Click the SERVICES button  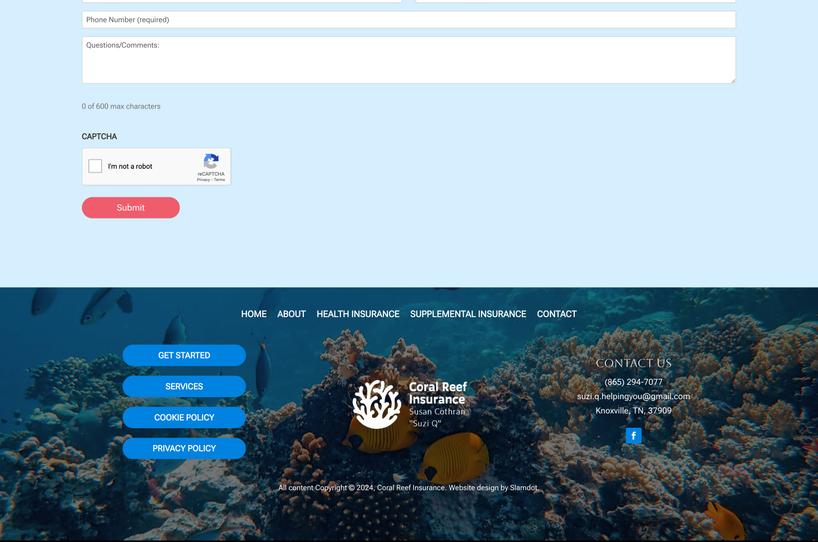[x=184, y=387]
